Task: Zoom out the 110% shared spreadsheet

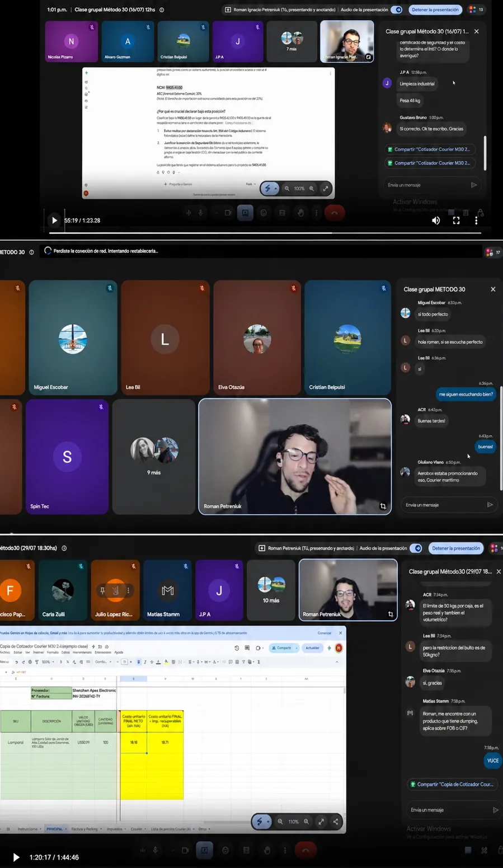Action: pos(281,822)
